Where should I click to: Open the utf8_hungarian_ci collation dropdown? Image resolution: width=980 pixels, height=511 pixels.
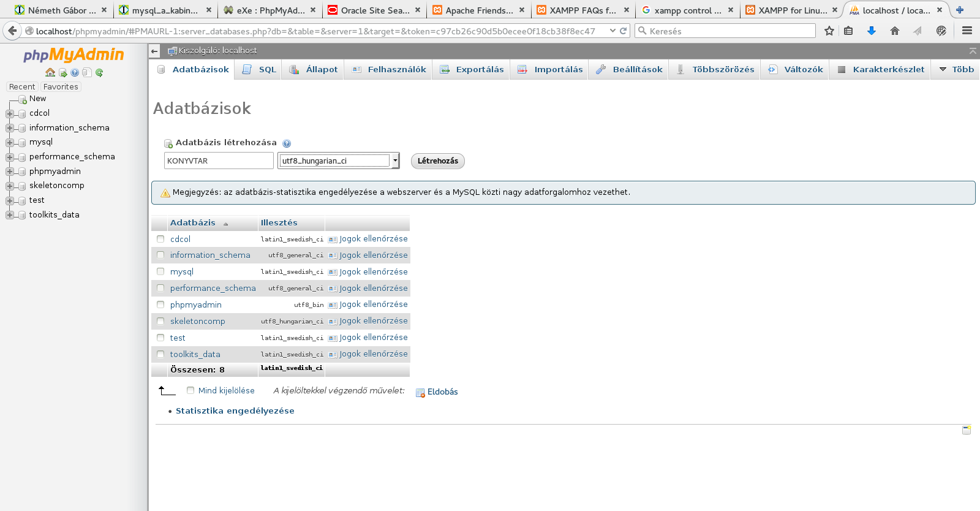[339, 161]
